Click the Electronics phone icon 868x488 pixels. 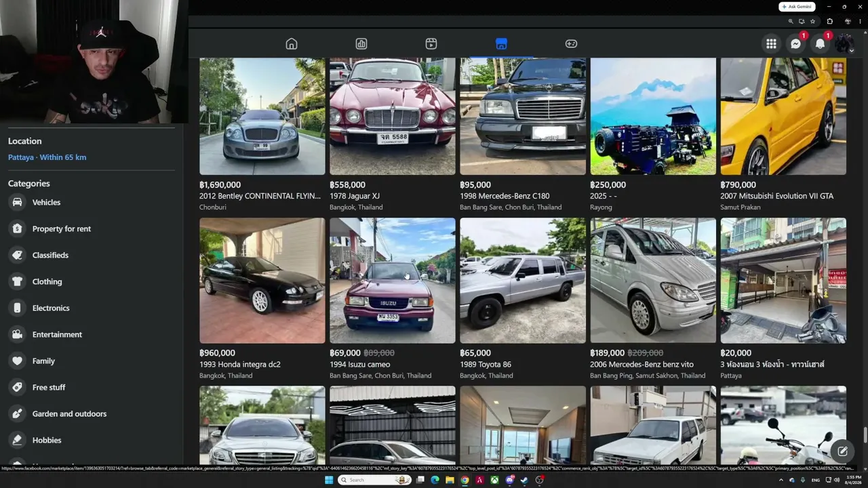[x=18, y=308]
